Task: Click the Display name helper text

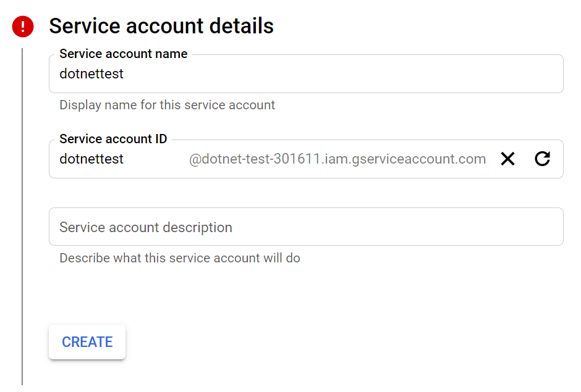Action: point(167,105)
